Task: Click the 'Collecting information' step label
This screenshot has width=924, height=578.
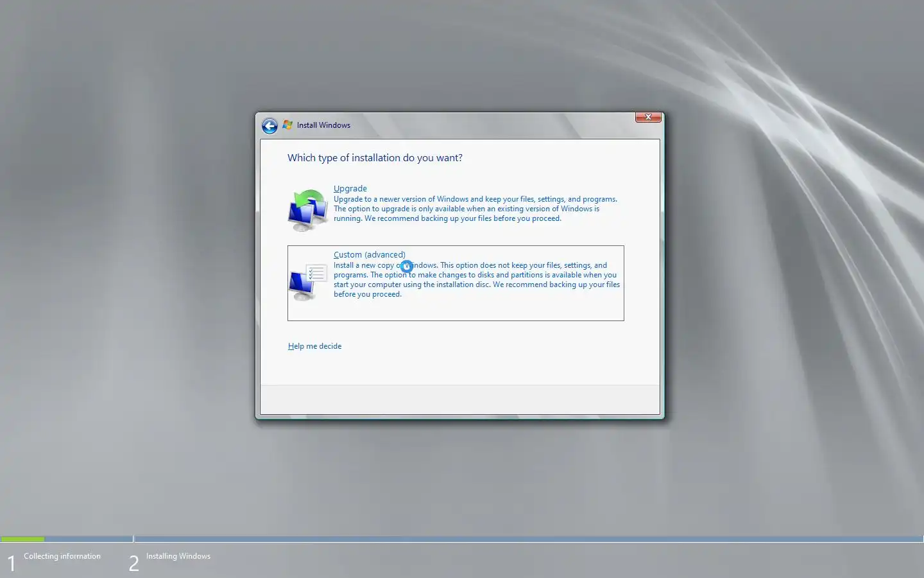Action: (62, 556)
